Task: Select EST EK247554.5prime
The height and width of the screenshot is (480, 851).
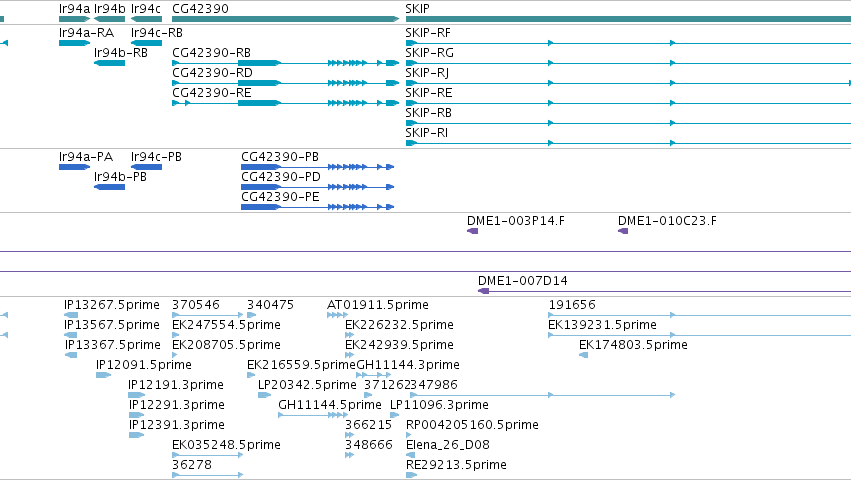Action: point(175,335)
